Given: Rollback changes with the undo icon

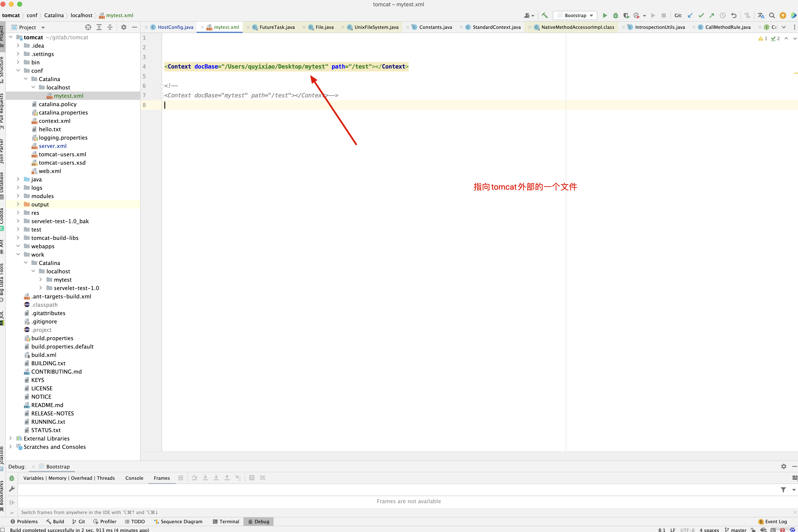Looking at the screenshot, I should tap(734, 16).
